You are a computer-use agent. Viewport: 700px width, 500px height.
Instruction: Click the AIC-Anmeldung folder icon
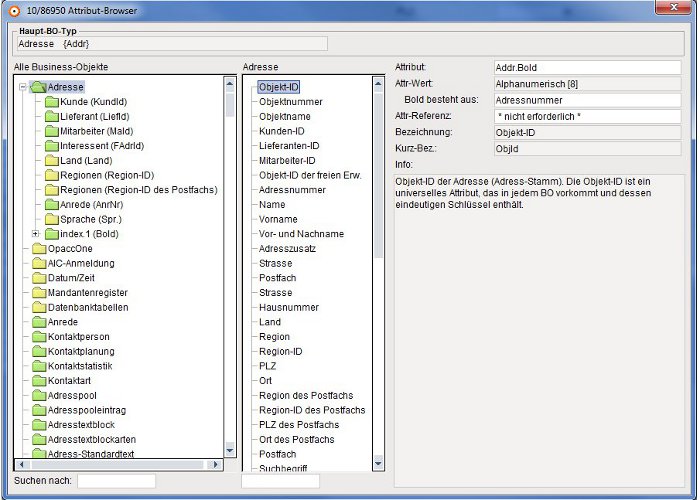(x=39, y=263)
